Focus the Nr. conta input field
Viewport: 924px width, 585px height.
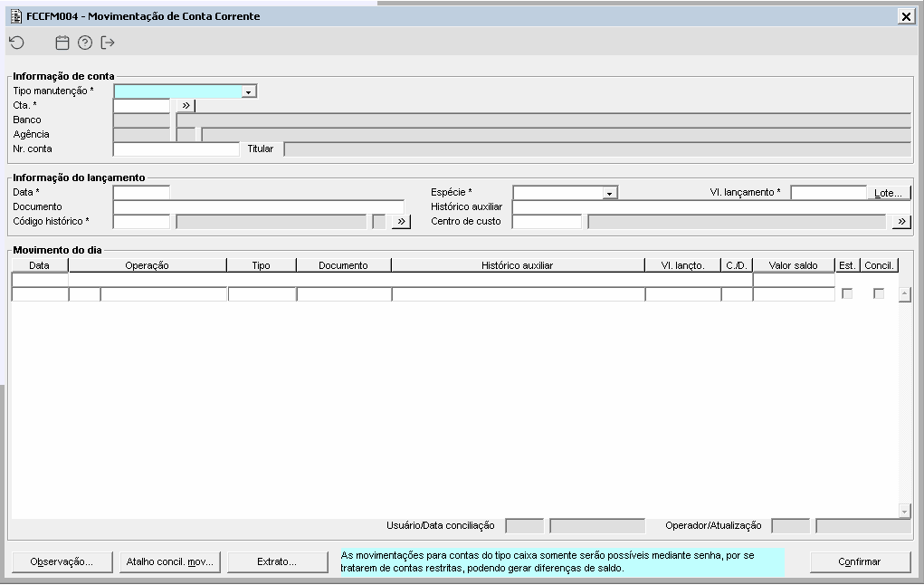(x=176, y=149)
